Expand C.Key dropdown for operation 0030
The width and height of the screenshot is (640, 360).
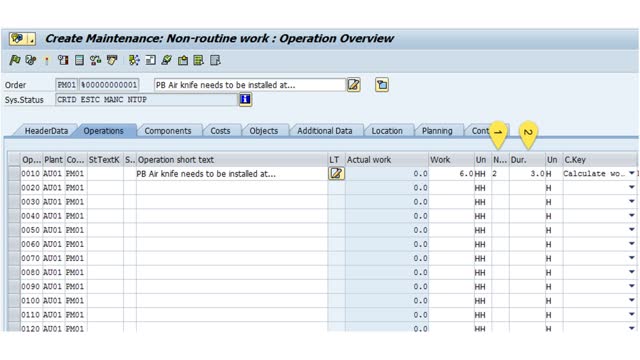click(x=631, y=202)
